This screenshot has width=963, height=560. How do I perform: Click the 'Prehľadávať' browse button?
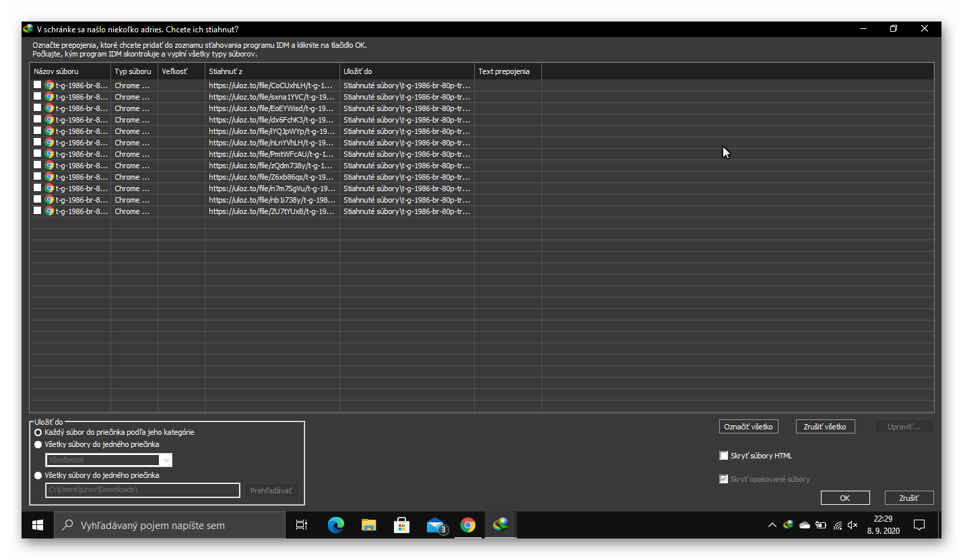(x=271, y=491)
